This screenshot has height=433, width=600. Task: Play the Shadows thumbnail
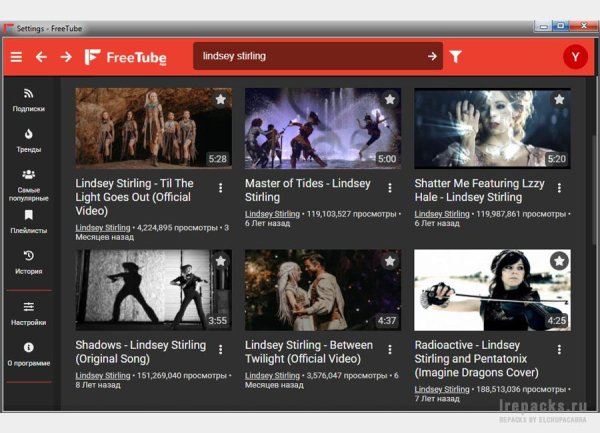point(153,290)
